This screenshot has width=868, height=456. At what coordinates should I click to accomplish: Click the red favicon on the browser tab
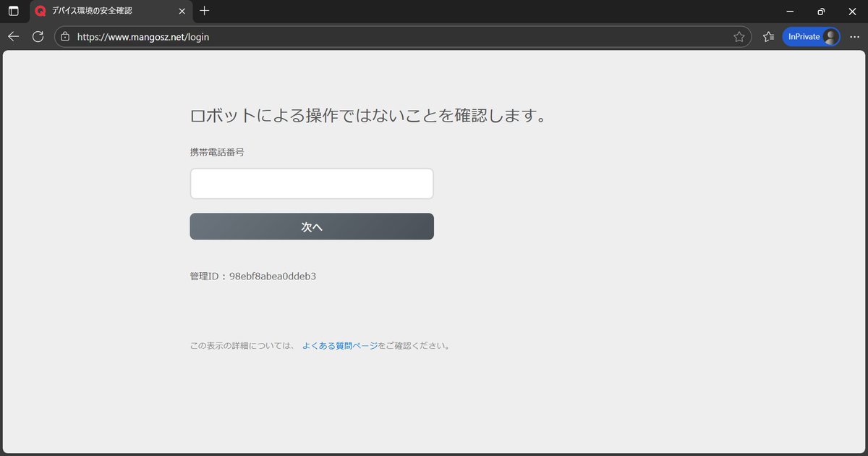point(41,11)
